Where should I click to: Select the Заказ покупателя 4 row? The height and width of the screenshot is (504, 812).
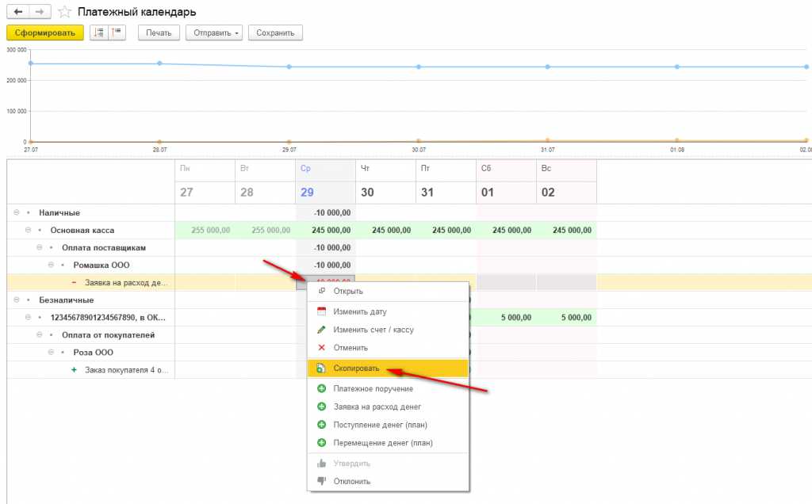coord(126,370)
